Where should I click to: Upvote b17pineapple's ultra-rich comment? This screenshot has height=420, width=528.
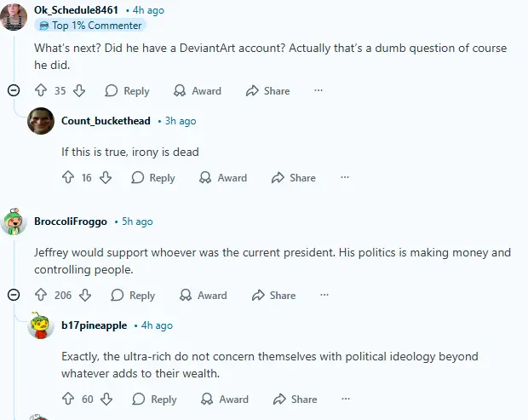point(68,399)
